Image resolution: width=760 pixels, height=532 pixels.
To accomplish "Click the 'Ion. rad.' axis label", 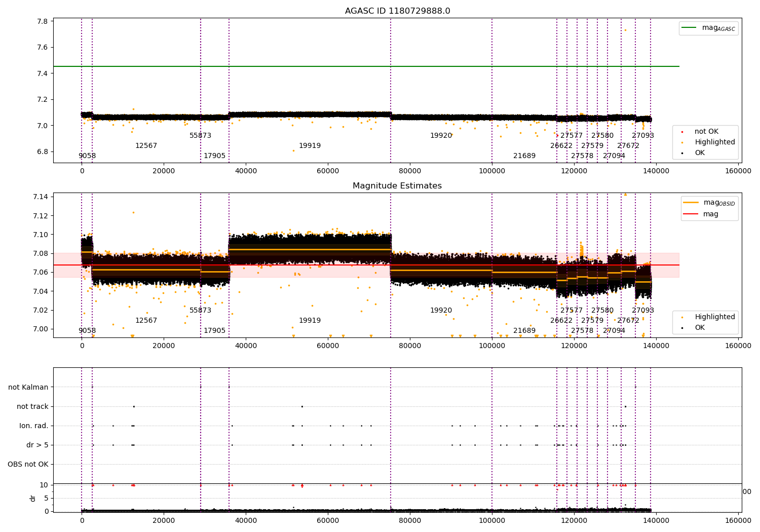I will pyautogui.click(x=34, y=426).
